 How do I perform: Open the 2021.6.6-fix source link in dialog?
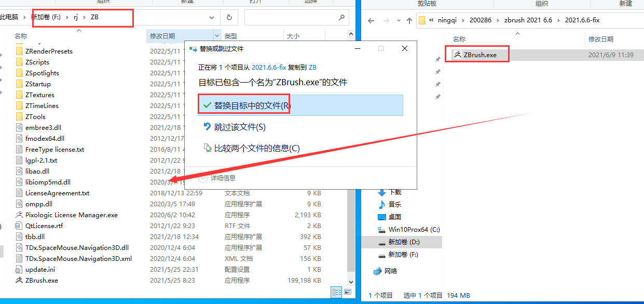click(269, 67)
